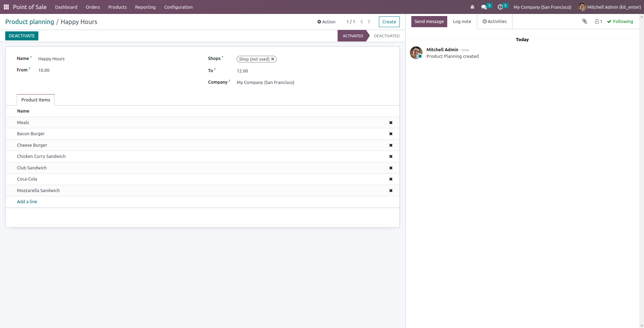Open the Action gear menu

tap(326, 22)
